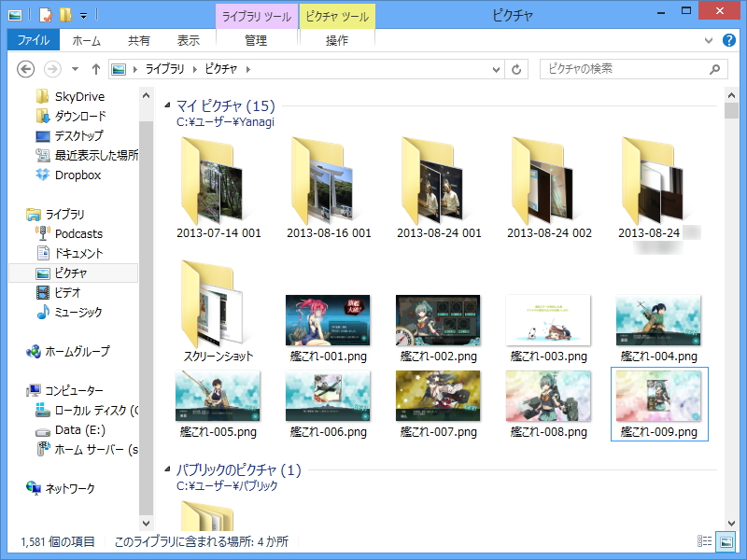This screenshot has height=560, width=747.
Task: Click the navigation pane scroll up arrow
Action: tap(147, 95)
